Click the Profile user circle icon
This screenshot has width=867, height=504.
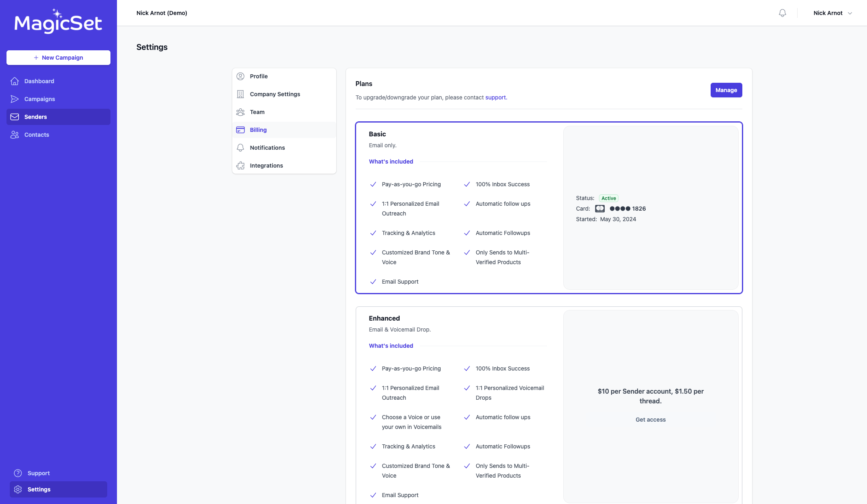tap(240, 76)
